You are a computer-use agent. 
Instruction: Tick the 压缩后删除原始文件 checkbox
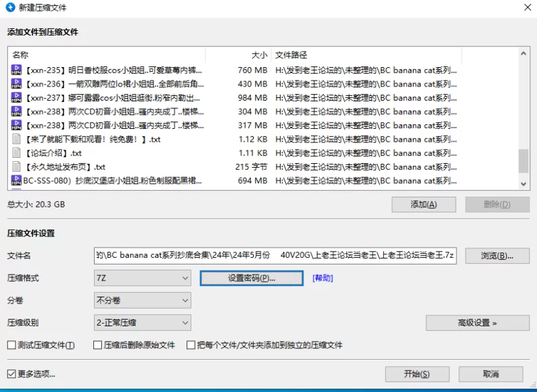click(x=97, y=345)
